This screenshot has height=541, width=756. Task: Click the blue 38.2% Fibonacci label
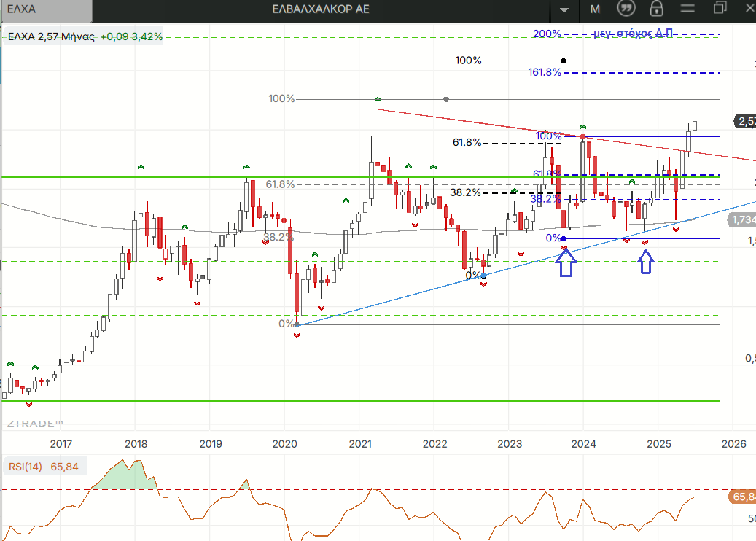coord(545,198)
